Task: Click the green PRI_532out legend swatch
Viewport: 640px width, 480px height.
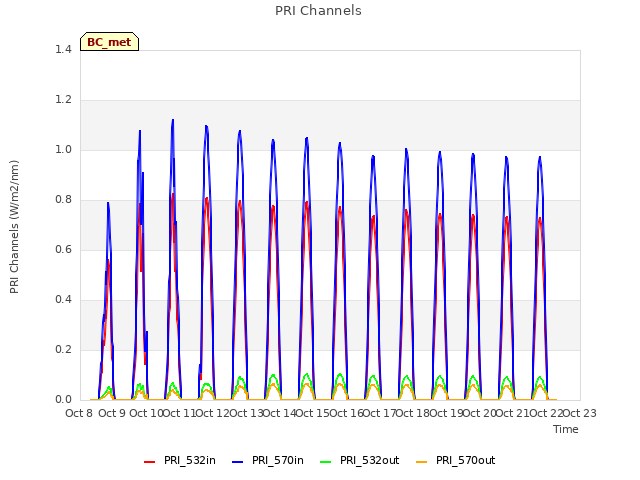Action: (x=325, y=462)
